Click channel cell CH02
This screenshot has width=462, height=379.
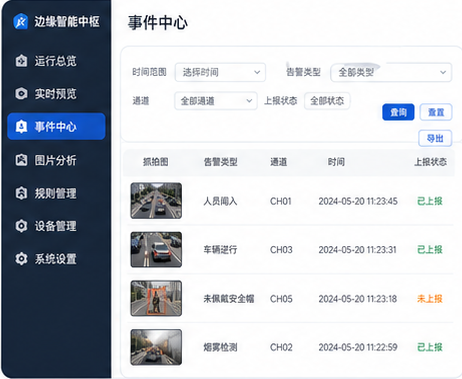click(x=281, y=347)
